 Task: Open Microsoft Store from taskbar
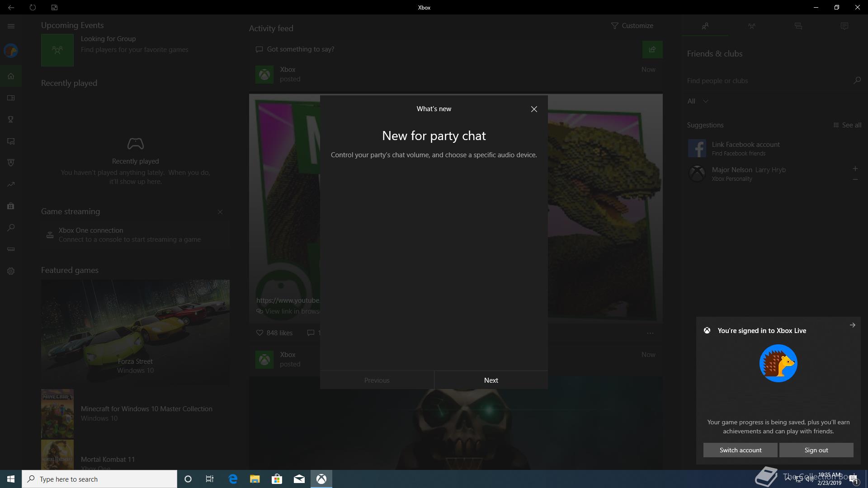click(277, 479)
